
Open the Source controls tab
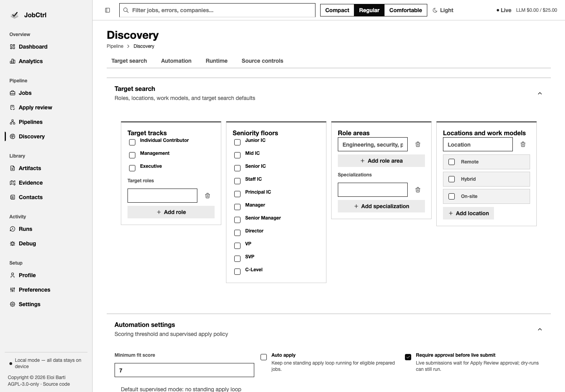coord(262,61)
